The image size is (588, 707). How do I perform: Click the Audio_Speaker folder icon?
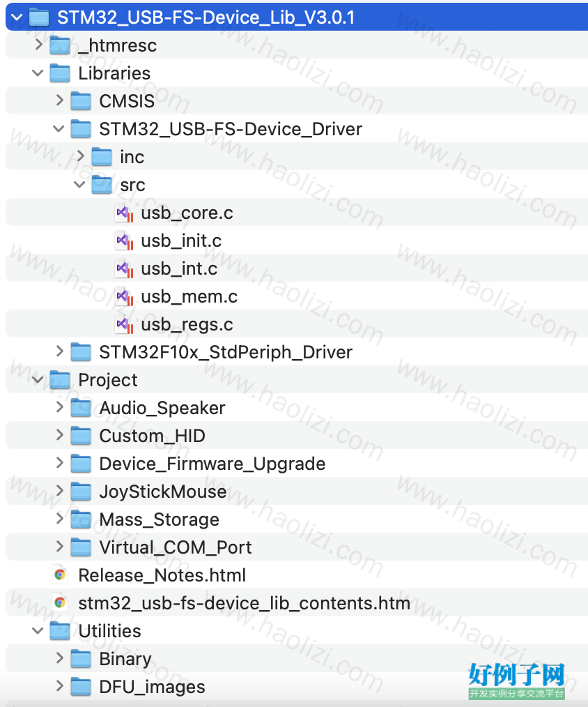(x=81, y=408)
